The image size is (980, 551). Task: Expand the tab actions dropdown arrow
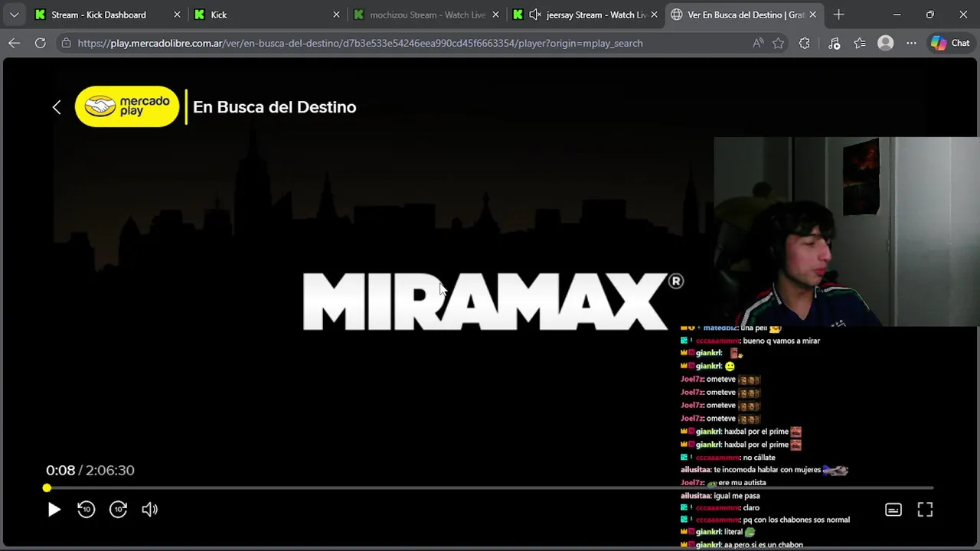click(14, 15)
